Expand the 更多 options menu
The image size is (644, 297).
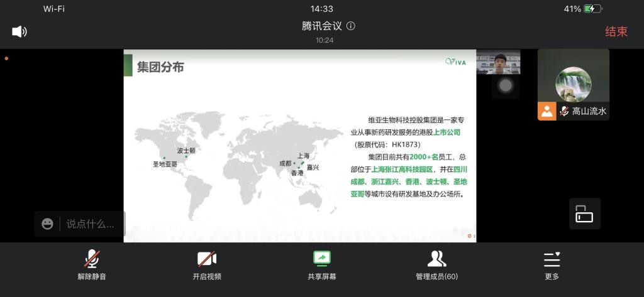552,264
